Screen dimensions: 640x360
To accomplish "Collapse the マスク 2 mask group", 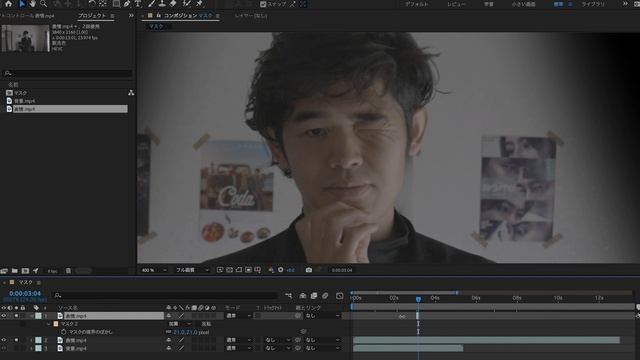I will pos(48,324).
